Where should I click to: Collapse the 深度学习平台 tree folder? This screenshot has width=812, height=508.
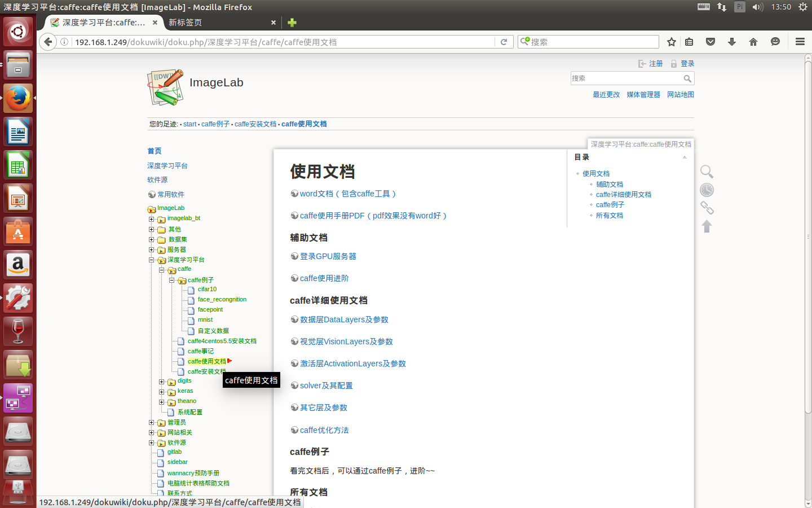[x=151, y=260]
